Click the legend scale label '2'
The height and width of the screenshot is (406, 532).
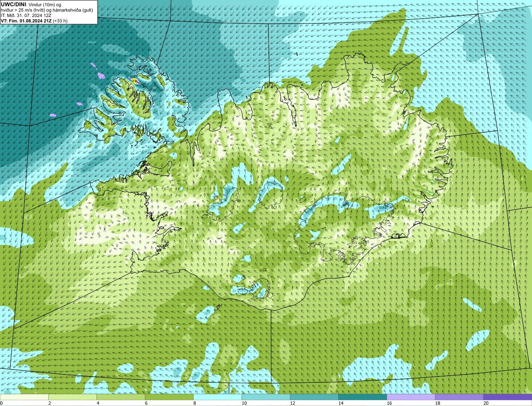[x=49, y=403]
